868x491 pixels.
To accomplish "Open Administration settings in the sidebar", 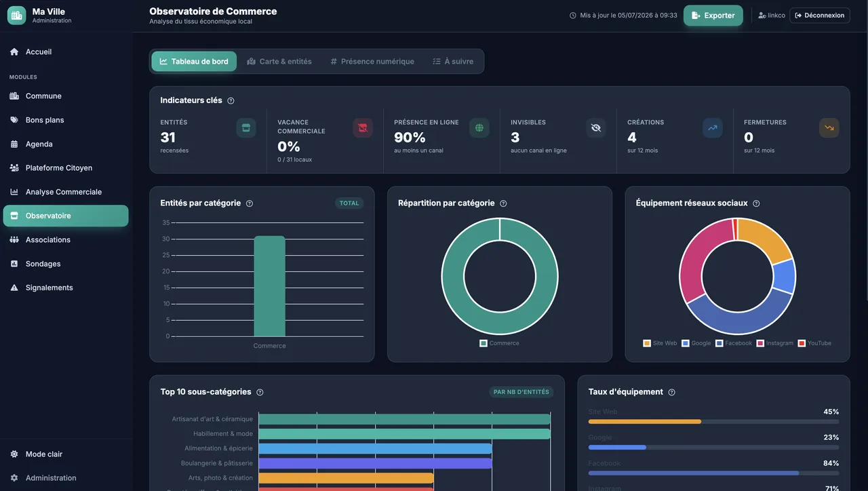I will [66, 478].
